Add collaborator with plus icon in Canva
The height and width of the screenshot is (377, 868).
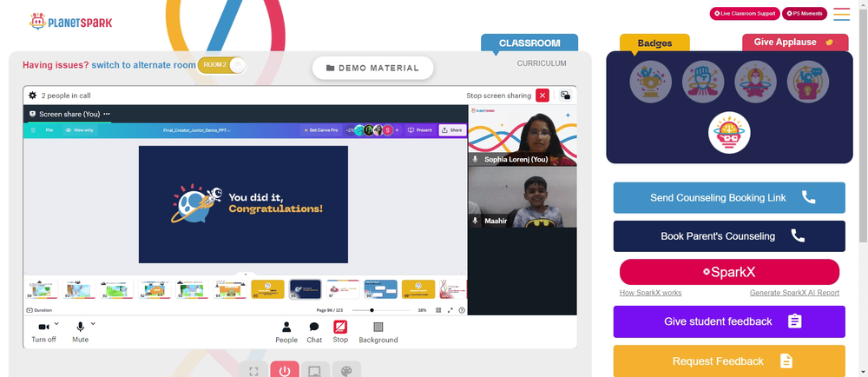pos(397,130)
